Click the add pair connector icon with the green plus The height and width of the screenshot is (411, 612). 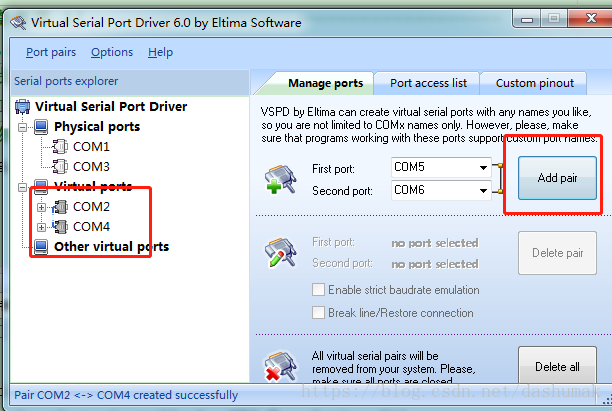point(281,179)
